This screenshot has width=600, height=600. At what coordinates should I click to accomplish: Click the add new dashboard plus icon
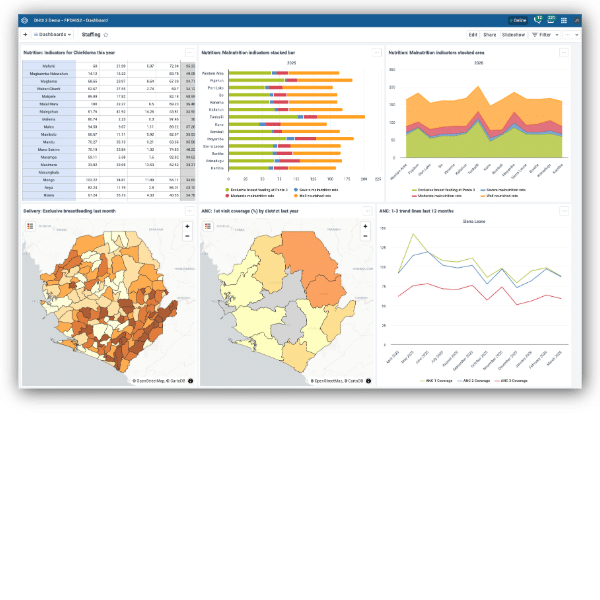(25, 34)
